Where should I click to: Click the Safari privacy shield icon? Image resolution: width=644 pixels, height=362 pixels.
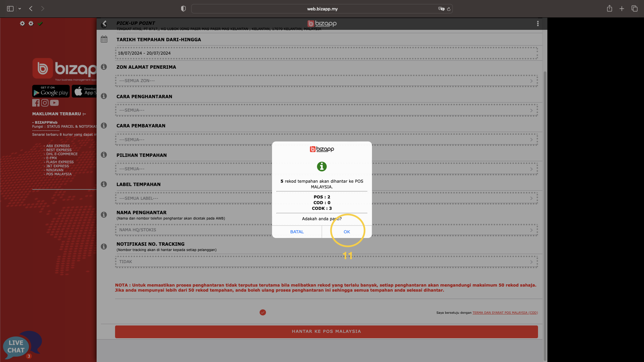[x=183, y=9]
